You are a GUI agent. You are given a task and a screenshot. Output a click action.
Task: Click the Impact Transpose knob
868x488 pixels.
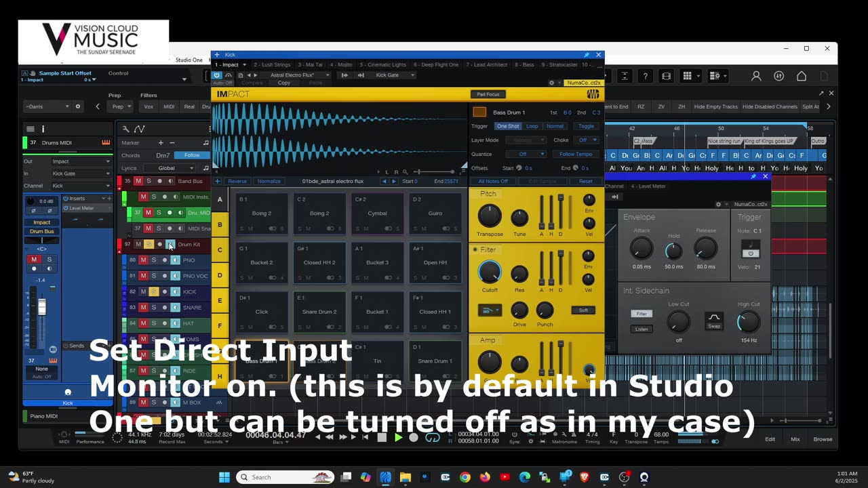[490, 216]
